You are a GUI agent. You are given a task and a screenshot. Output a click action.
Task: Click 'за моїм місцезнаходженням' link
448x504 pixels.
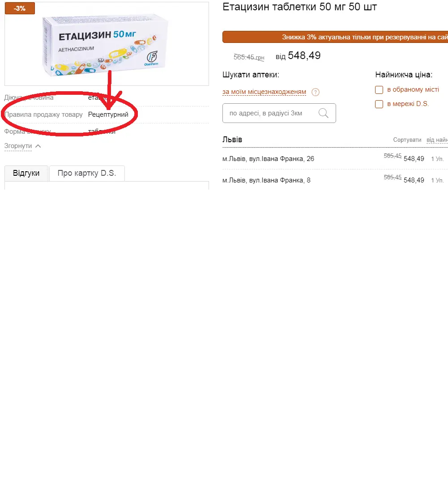click(264, 92)
